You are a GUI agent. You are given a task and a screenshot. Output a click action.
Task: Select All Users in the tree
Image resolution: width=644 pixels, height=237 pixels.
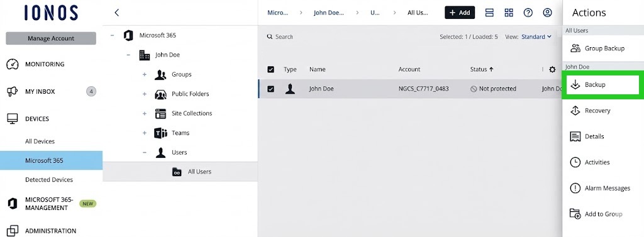(199, 172)
